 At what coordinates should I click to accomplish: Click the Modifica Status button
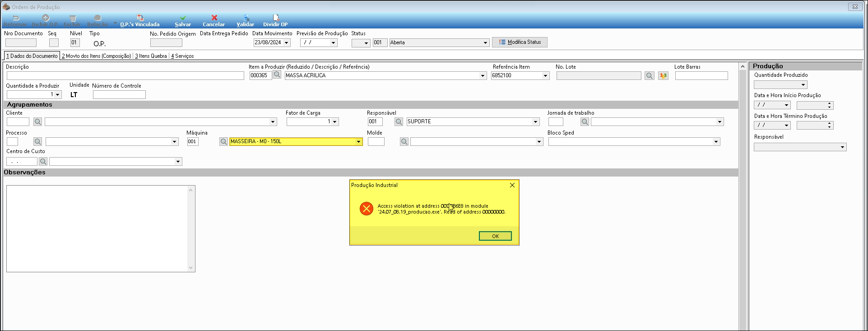[x=520, y=42]
